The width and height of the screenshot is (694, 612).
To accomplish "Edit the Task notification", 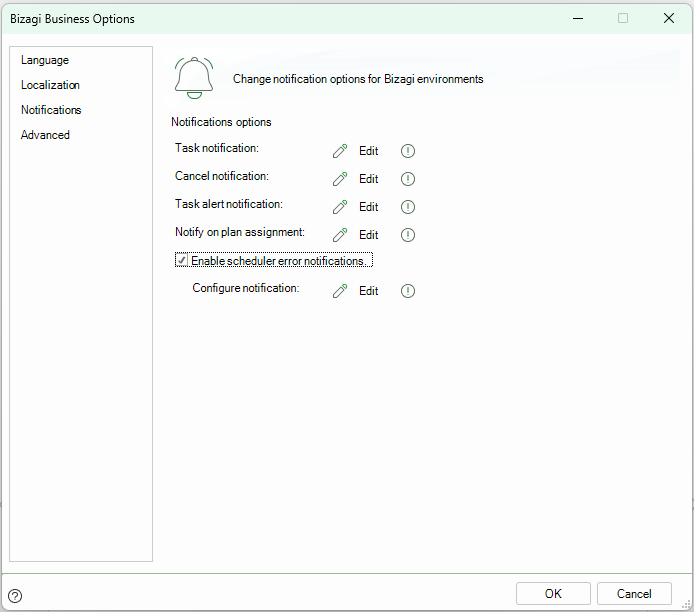I will pyautogui.click(x=368, y=151).
